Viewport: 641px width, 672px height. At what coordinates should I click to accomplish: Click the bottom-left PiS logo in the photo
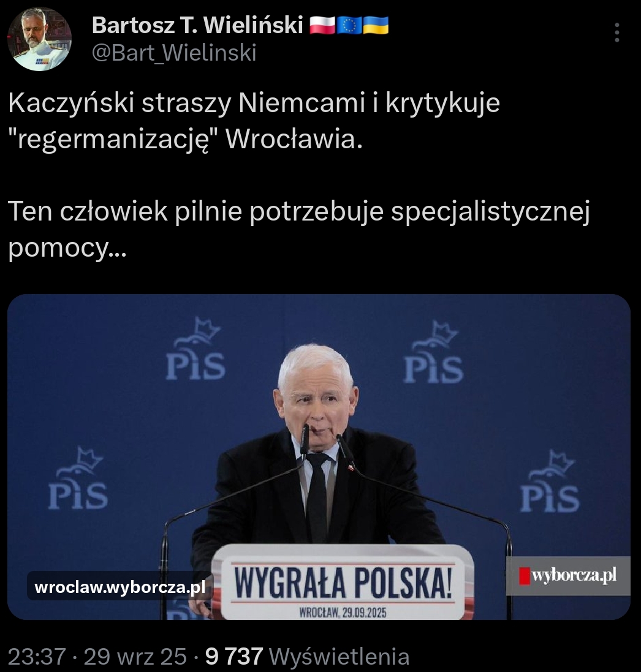(78, 478)
